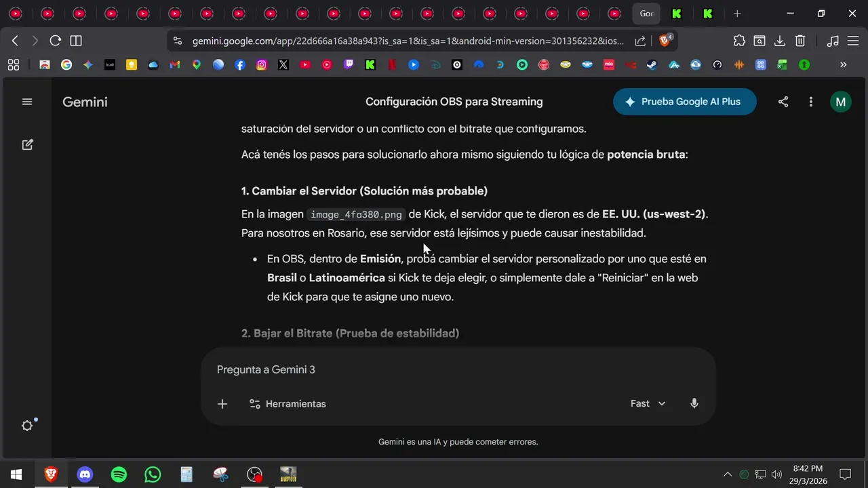This screenshot has width=868, height=488.
Task: Open the X (Twitter) bookmark
Action: click(283, 65)
